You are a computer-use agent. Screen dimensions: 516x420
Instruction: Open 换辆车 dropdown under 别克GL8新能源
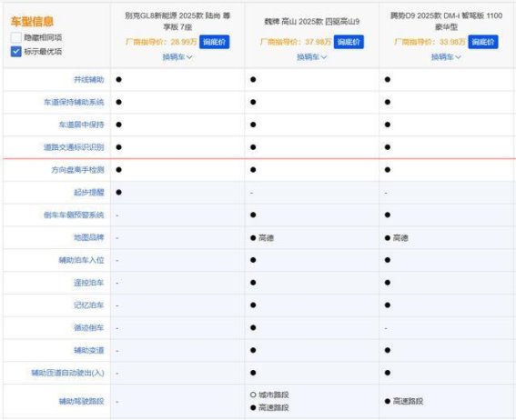point(177,57)
